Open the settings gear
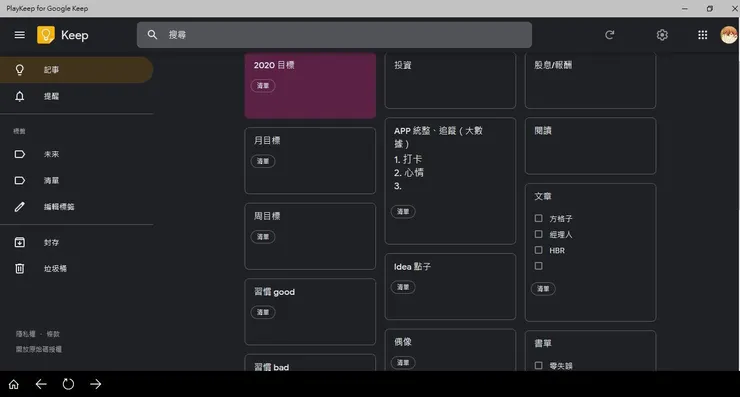This screenshot has width=740, height=397. [662, 35]
